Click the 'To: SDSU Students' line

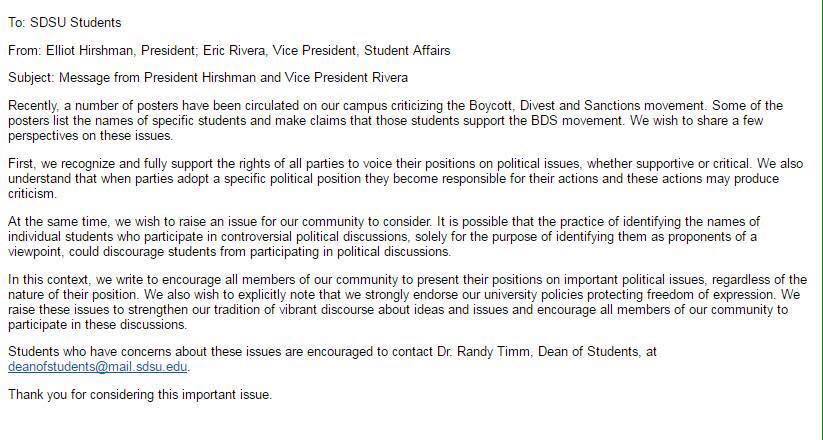pos(65,22)
